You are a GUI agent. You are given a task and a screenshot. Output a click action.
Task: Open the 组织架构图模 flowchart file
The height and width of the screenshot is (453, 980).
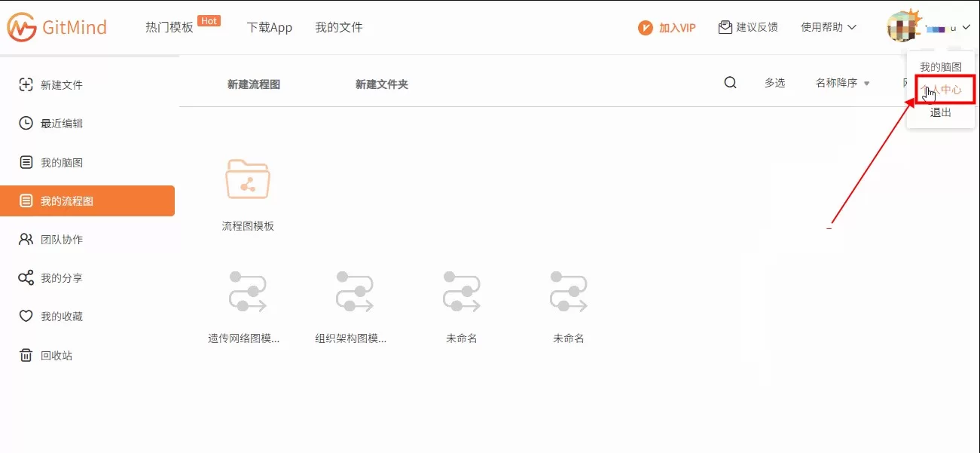point(355,292)
